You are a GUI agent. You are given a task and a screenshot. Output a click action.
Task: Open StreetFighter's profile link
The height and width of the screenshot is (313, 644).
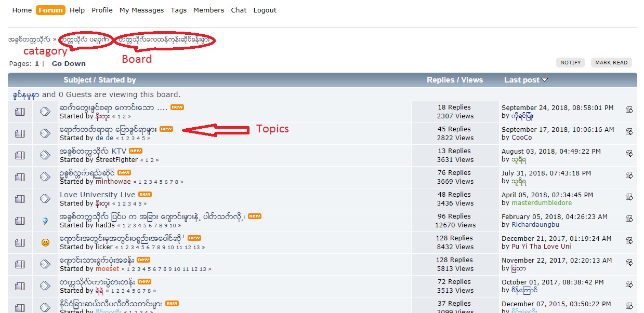tap(117, 159)
